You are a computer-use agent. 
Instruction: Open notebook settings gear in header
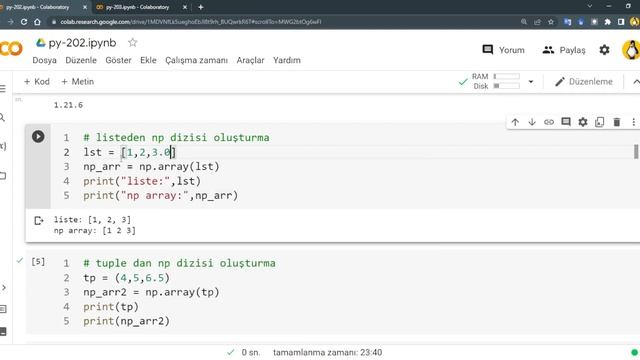[x=604, y=50]
